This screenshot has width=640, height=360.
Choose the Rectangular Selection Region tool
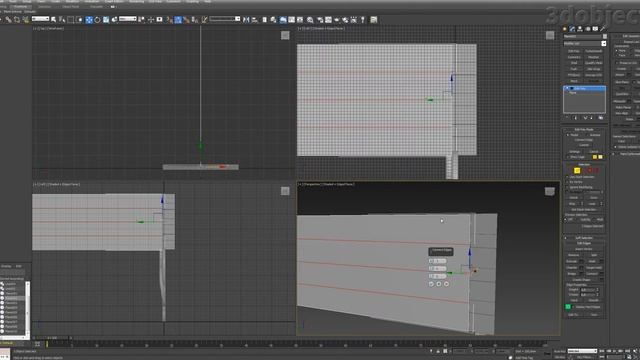click(71, 20)
